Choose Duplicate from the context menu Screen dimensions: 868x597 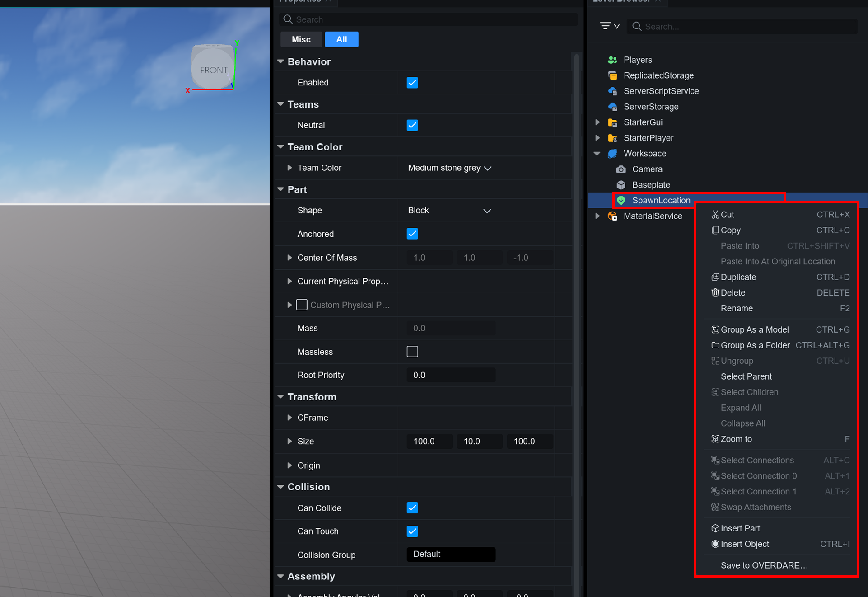pyautogui.click(x=738, y=277)
